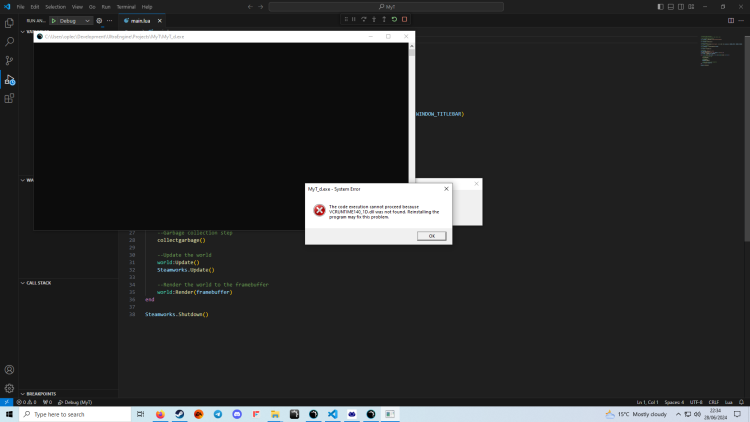The width and height of the screenshot is (750, 422).
Task: Open the Help menu
Action: 147,7
